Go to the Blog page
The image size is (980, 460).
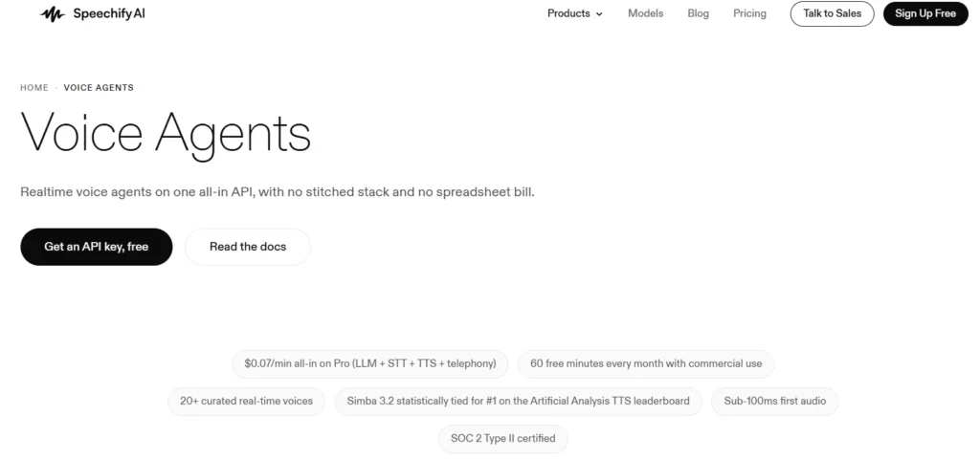coord(698,13)
